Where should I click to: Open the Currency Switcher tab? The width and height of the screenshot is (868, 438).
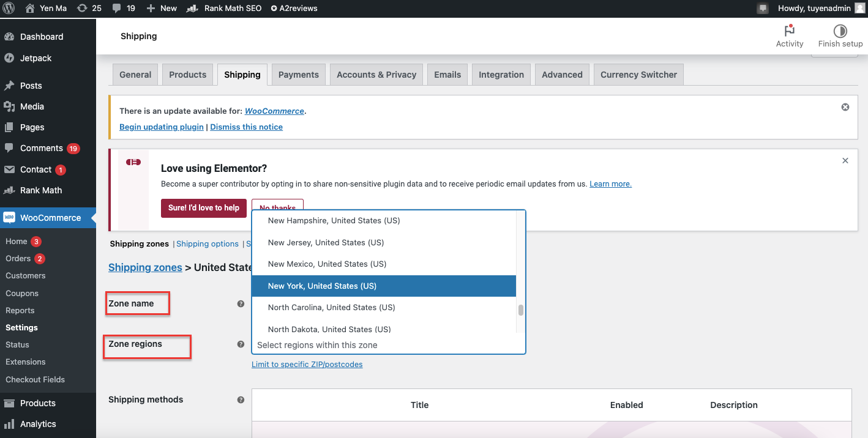tap(638, 75)
